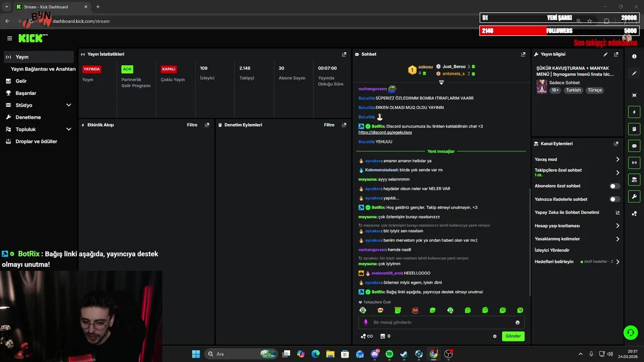644x362 pixels.
Task: Open Steam from the taskbar
Action: (x=404, y=354)
